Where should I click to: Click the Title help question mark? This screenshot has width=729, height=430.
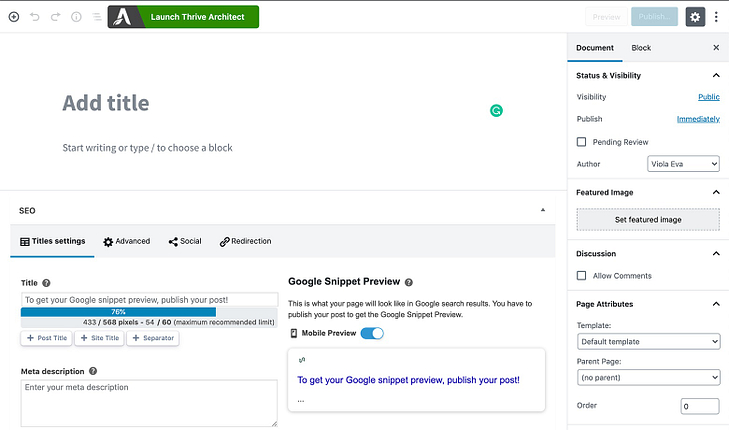coord(46,283)
